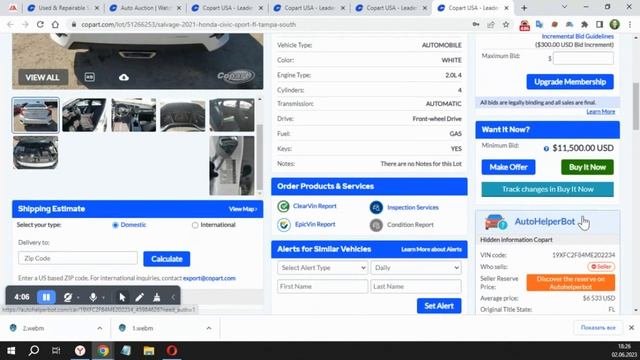
Task: Click the Make Offer button
Action: pyautogui.click(x=508, y=167)
